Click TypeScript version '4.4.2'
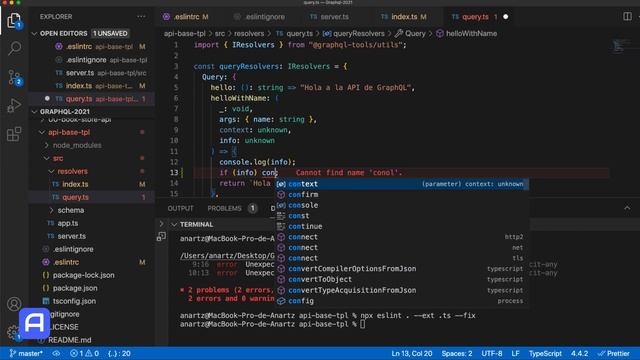This screenshot has height=360, width=640. 579,353
